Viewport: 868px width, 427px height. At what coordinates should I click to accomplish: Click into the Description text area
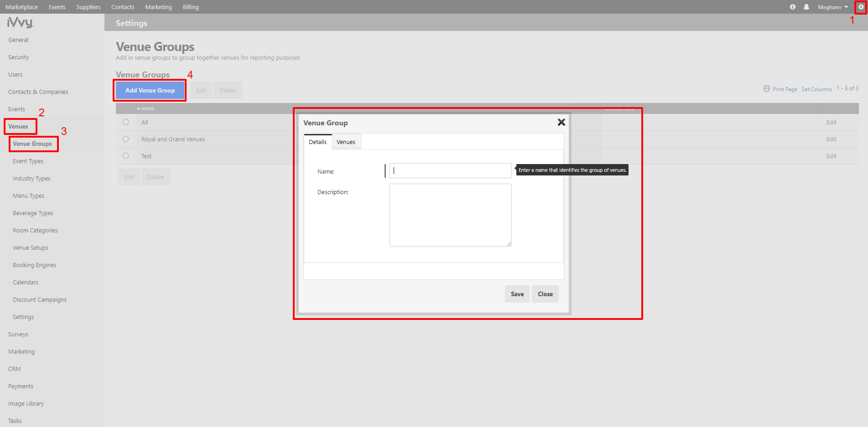(x=450, y=215)
